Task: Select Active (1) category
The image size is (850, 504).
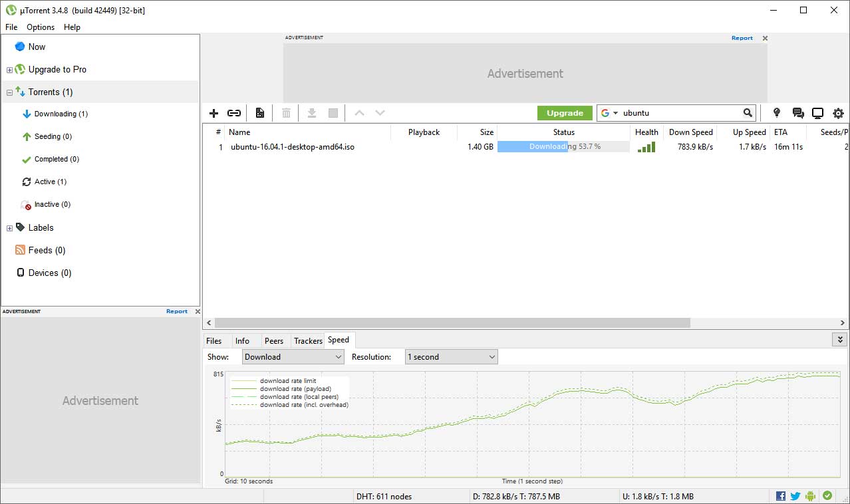Action: click(x=51, y=182)
